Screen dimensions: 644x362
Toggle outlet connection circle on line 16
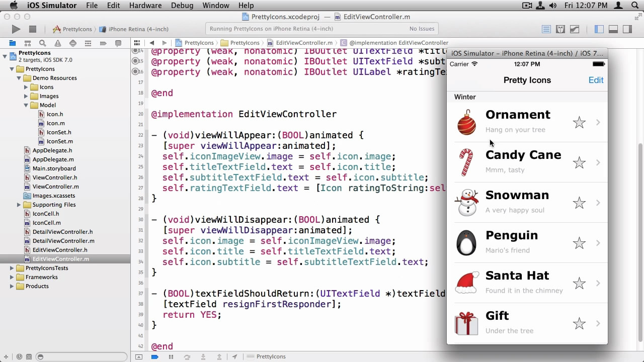tap(135, 72)
